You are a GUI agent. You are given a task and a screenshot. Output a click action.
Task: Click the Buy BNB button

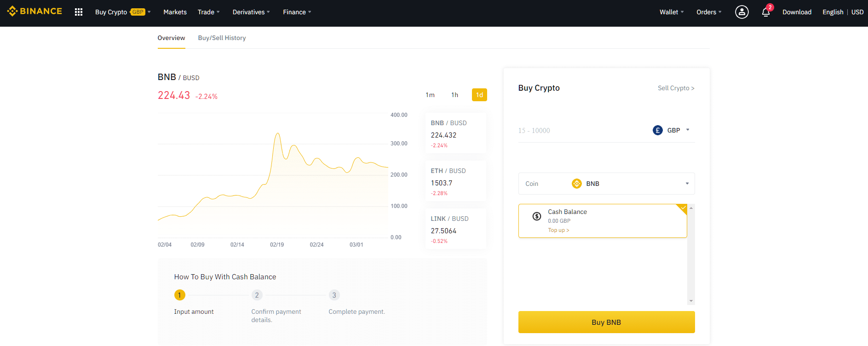click(606, 322)
